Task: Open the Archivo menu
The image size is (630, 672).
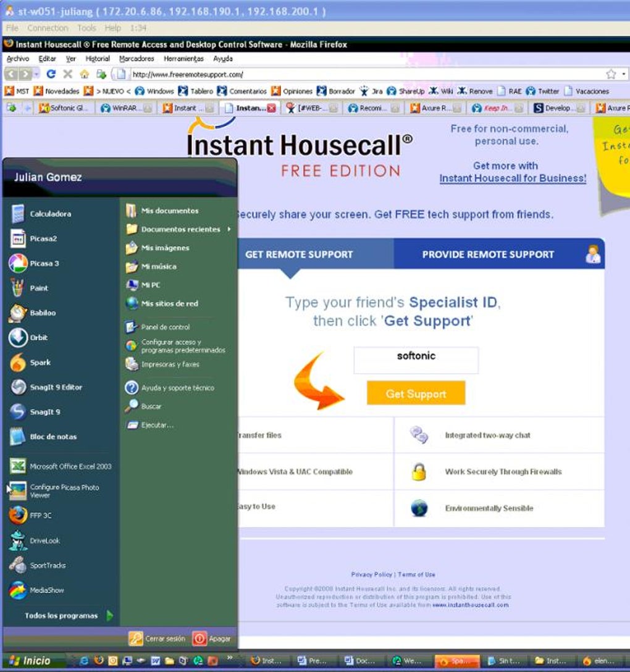Action: (x=18, y=59)
